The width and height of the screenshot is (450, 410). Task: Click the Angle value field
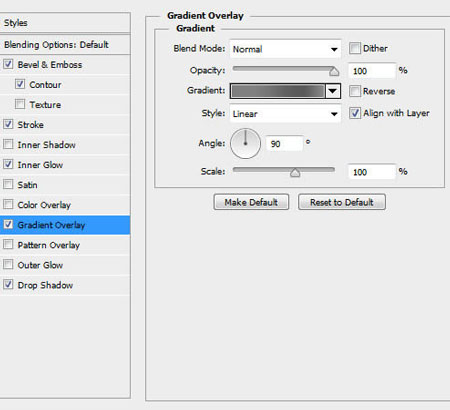(284, 144)
